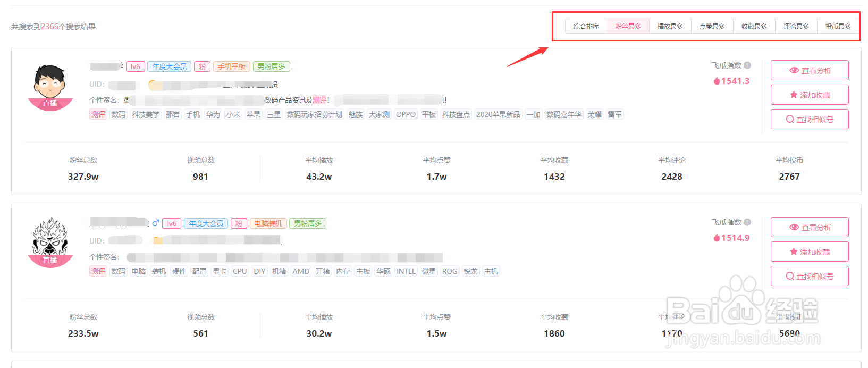Click the 装机 tag
868x368 pixels.
pyautogui.click(x=159, y=271)
